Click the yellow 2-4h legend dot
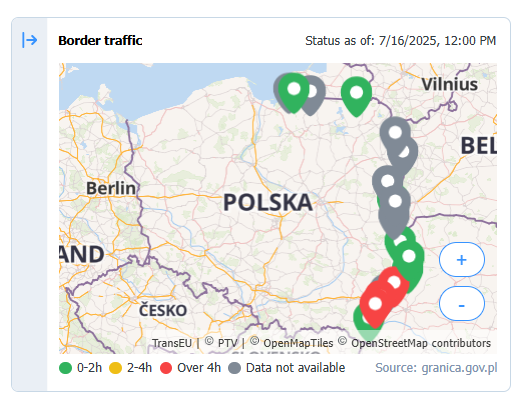The image size is (516, 405). [x=115, y=368]
